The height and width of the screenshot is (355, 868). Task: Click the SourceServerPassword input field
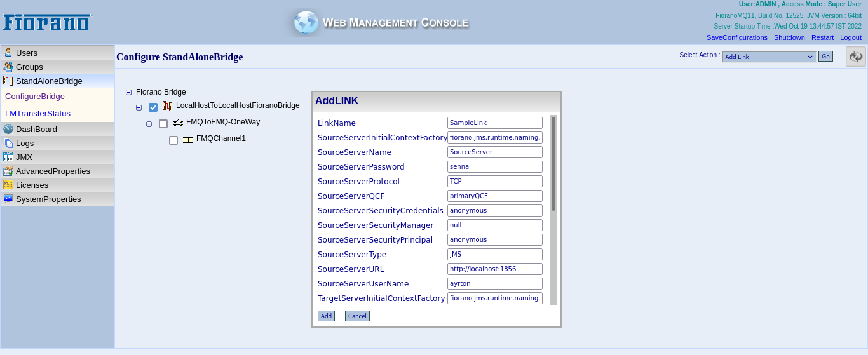coord(495,166)
